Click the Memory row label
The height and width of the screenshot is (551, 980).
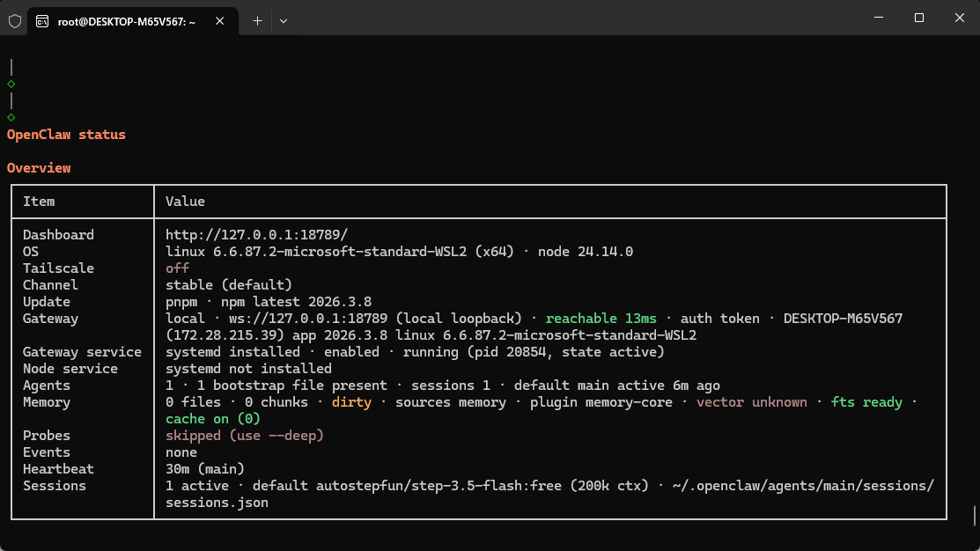(47, 402)
